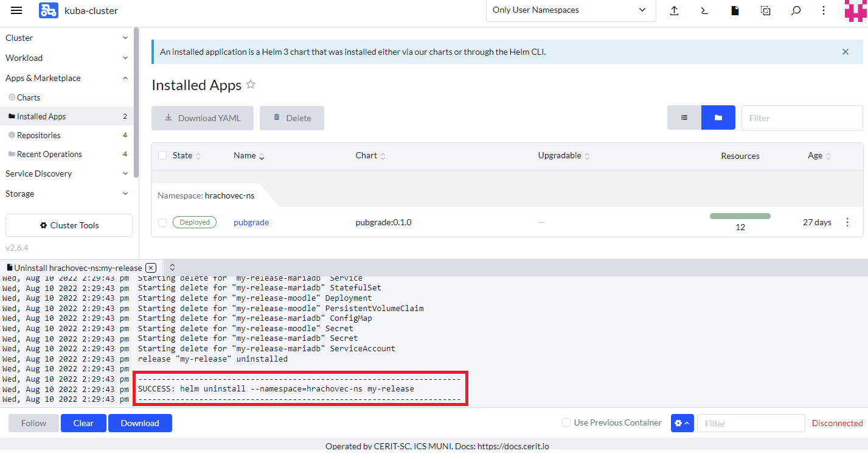This screenshot has height=459, width=868.
Task: Switch to flat list view
Action: click(x=684, y=117)
